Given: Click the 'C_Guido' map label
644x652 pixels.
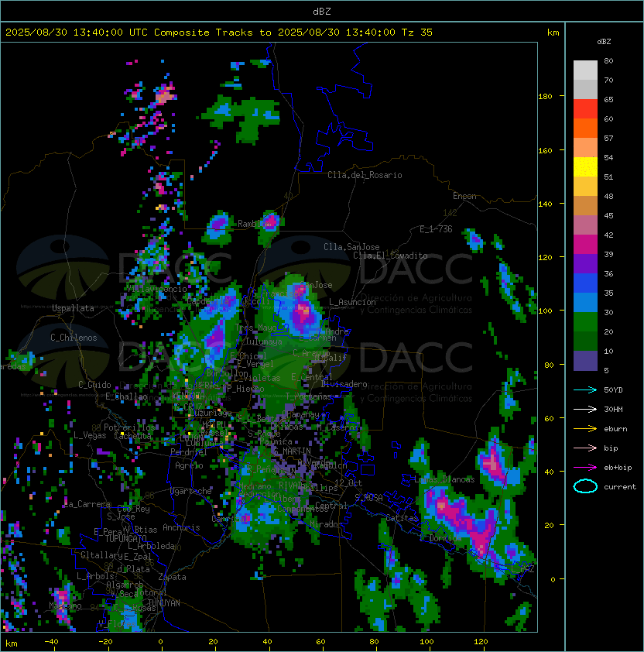Looking at the screenshot, I should pyautogui.click(x=94, y=385).
